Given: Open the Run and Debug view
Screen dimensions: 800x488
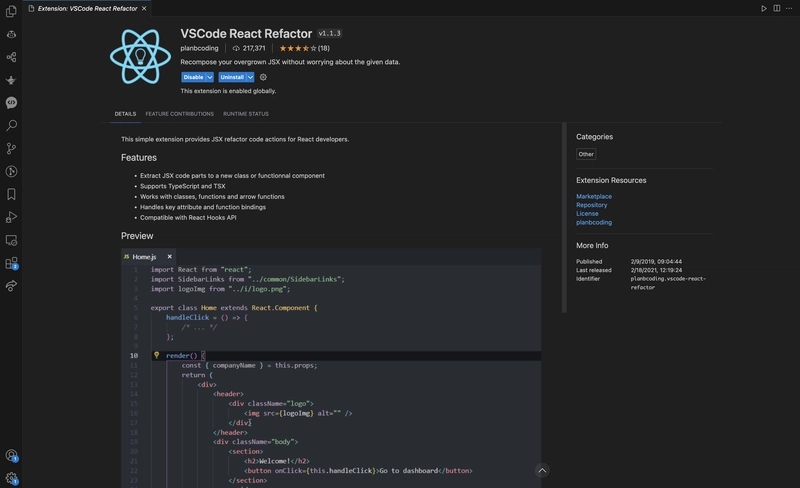Looking at the screenshot, I should 11,217.
